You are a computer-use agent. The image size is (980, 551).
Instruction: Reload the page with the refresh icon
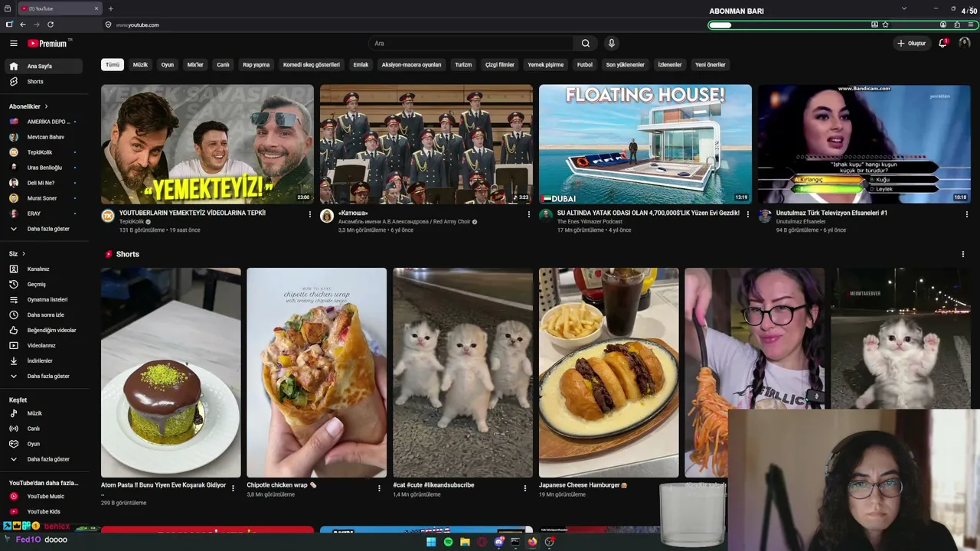click(x=51, y=24)
